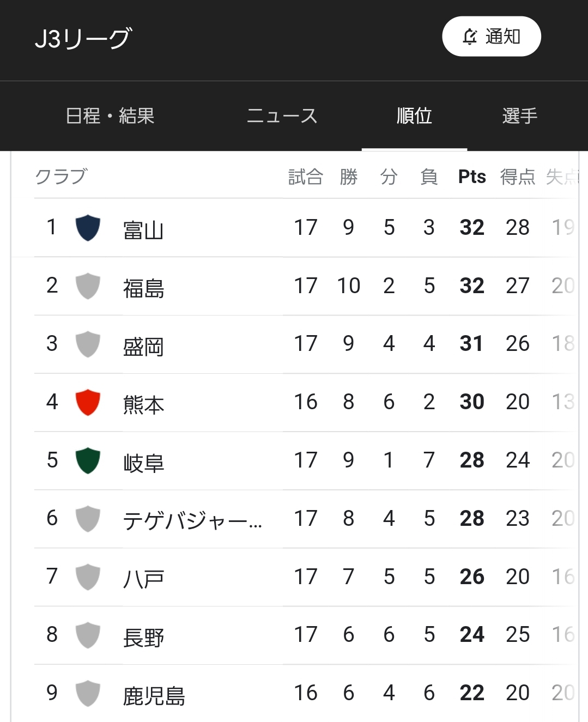The height and width of the screenshot is (722, 588).
Task: Open the 日程・結果 tab
Action: [x=110, y=116]
